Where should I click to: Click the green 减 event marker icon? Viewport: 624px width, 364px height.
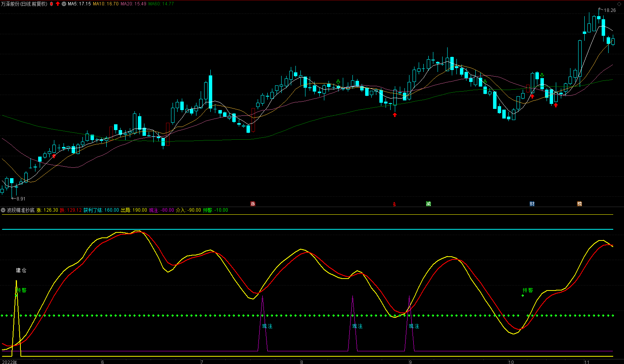point(428,204)
